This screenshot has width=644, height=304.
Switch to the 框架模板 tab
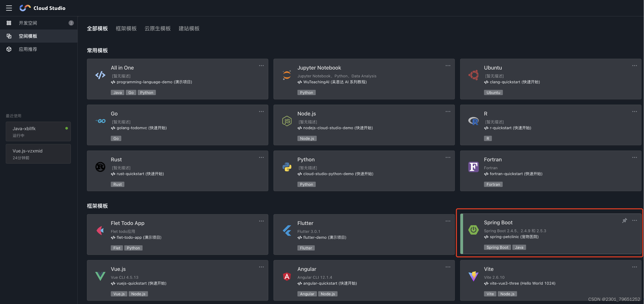point(126,28)
